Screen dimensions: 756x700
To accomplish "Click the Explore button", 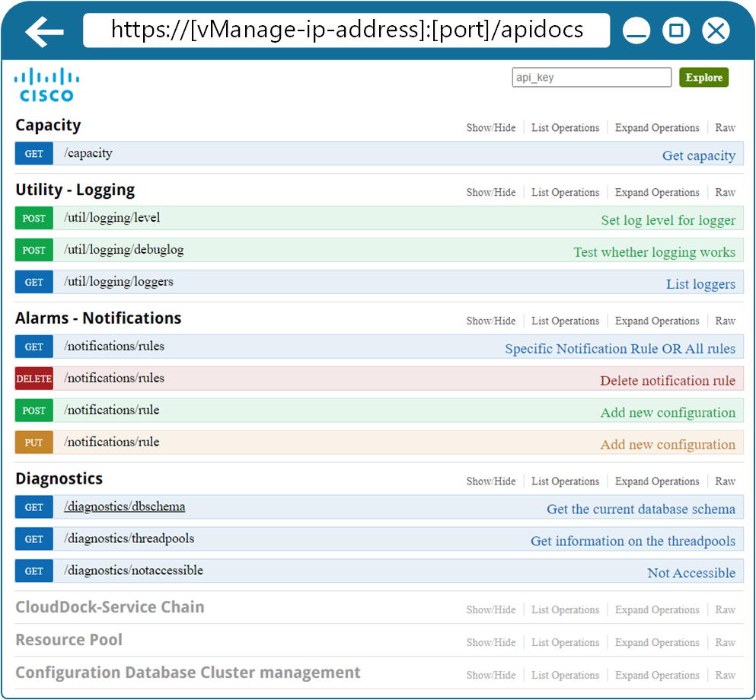I will click(x=703, y=77).
